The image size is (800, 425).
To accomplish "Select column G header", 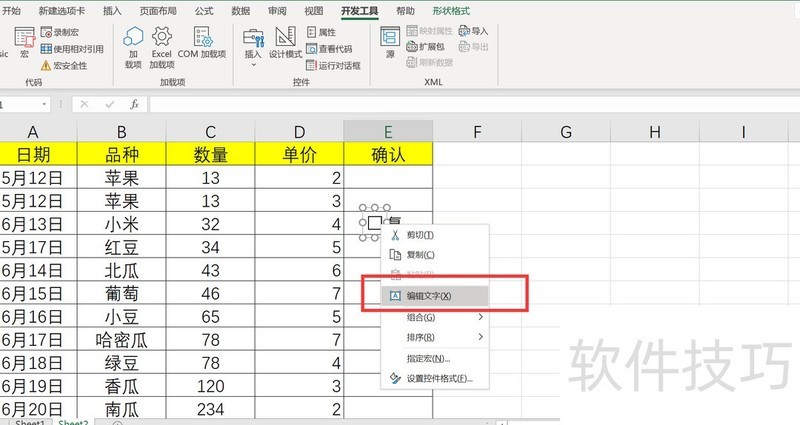I will tap(566, 132).
